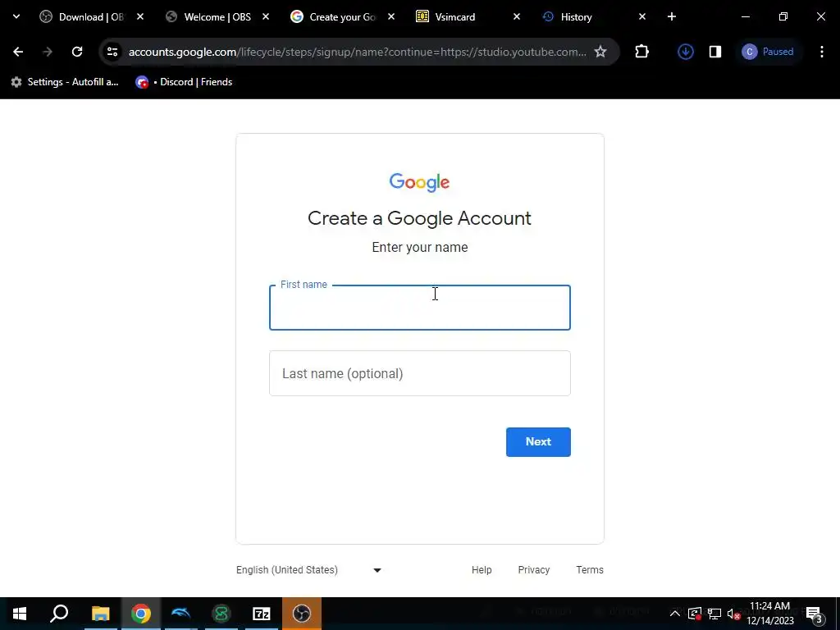Open the Extensions puzzle icon
Image resolution: width=840 pixels, height=630 pixels.
[641, 52]
